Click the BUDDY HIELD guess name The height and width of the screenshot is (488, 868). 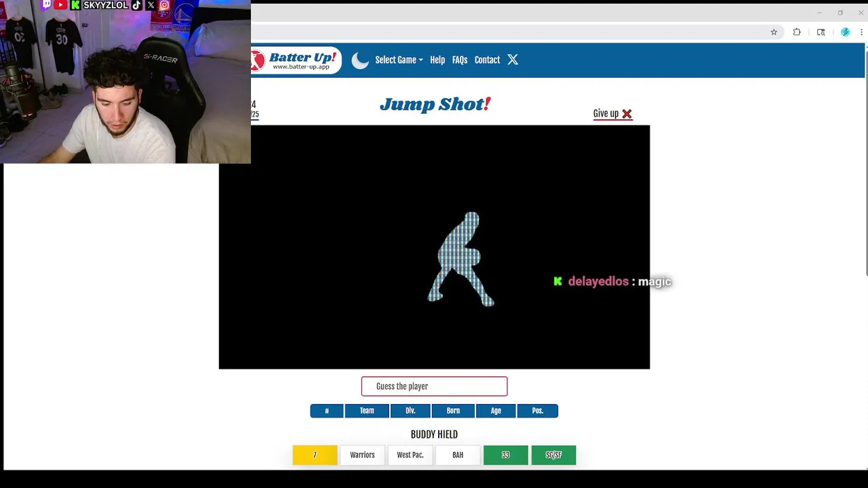434,434
